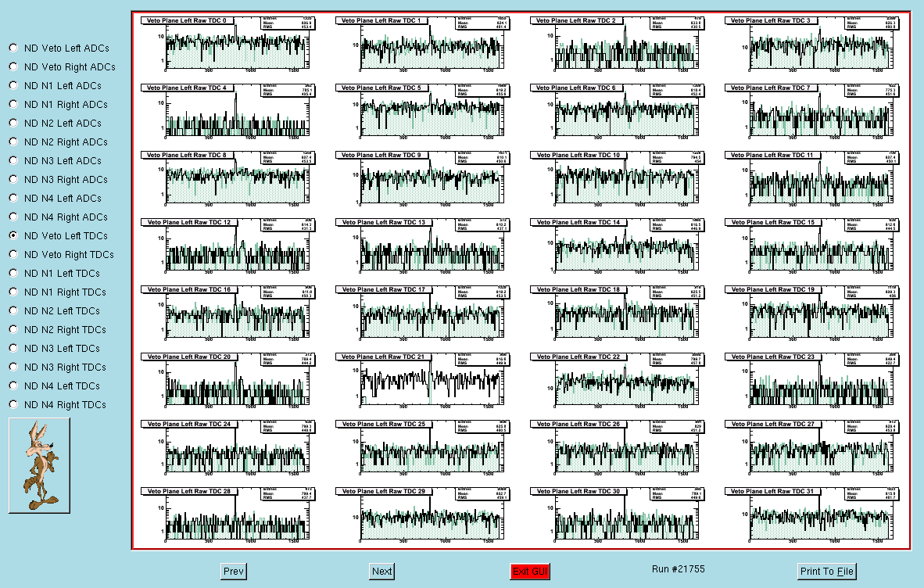This screenshot has height=588, width=924.
Task: Click the Raw TDC 17 plot pad
Action: (x=423, y=314)
